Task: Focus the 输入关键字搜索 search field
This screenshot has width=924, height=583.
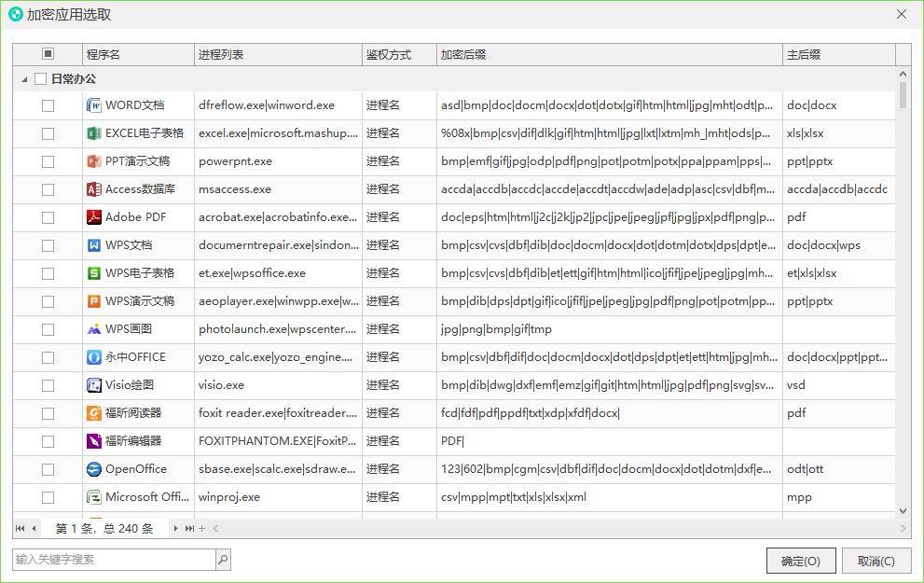Action: coord(115,560)
